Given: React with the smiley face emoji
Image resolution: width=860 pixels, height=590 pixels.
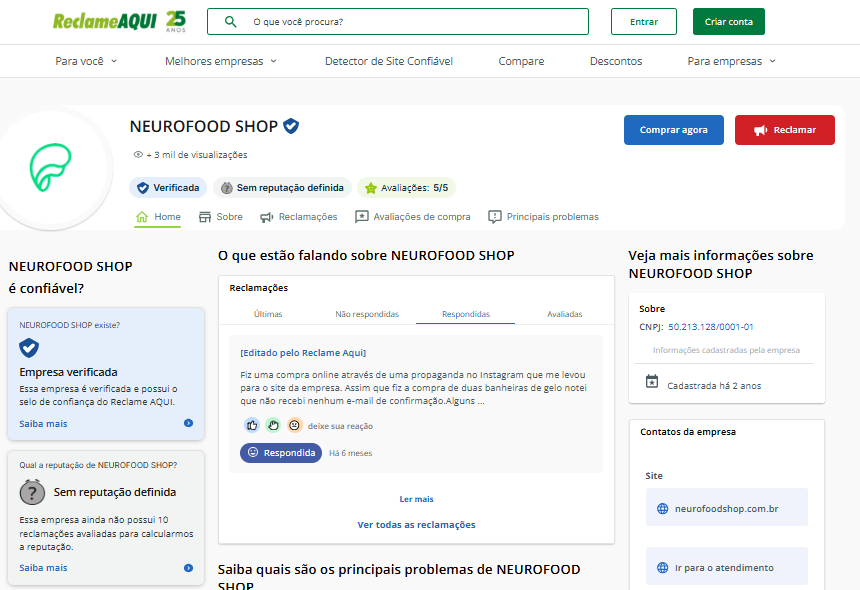Looking at the screenshot, I should [x=293, y=425].
